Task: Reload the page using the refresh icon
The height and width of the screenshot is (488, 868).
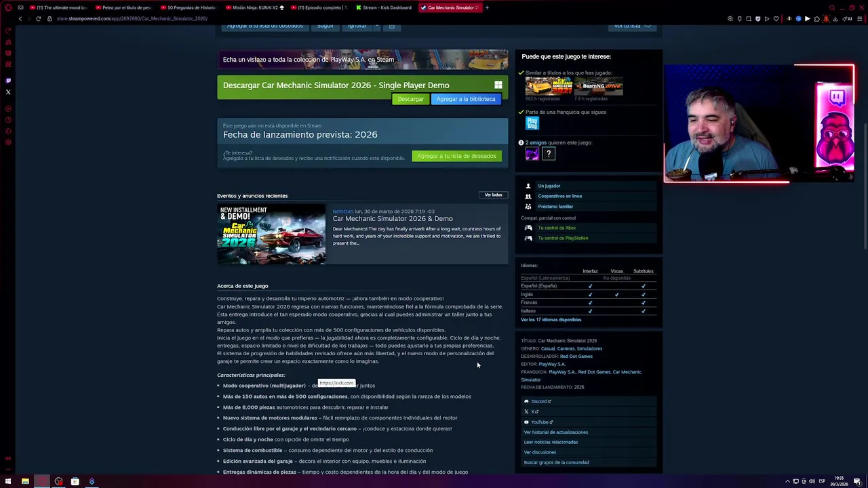Action: [x=38, y=18]
